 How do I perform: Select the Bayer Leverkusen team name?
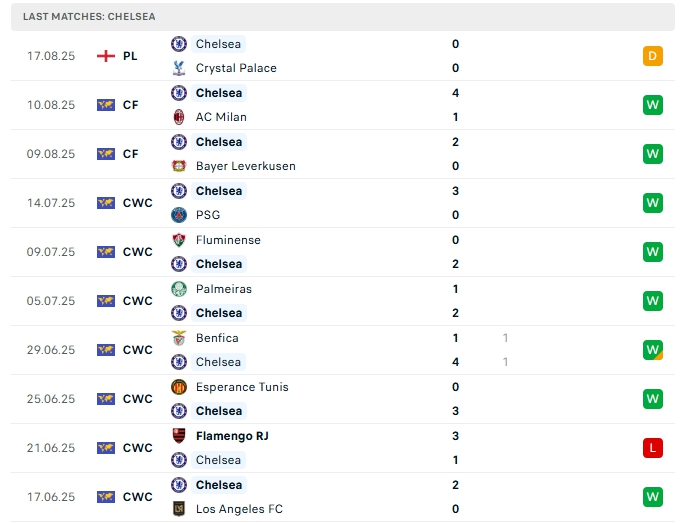245,166
